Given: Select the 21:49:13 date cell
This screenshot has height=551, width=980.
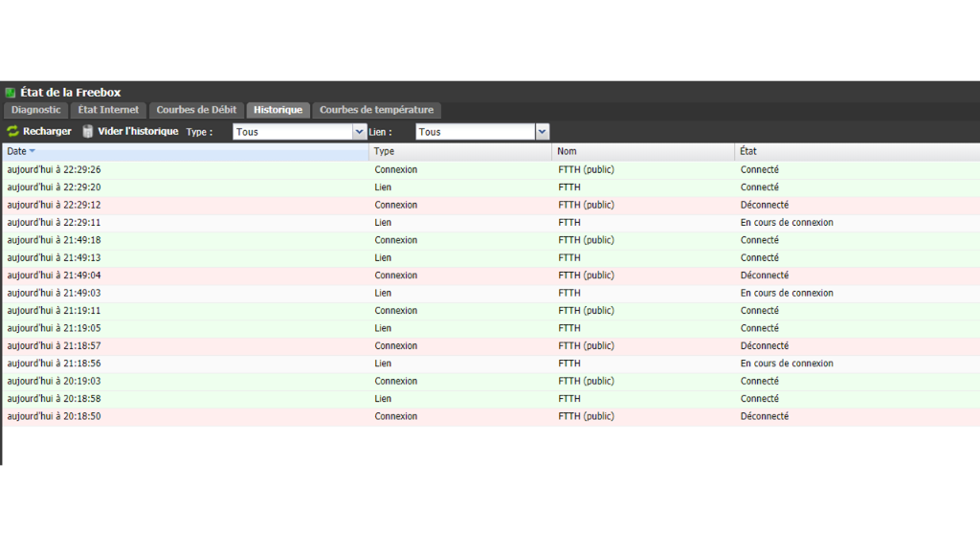Looking at the screenshot, I should (54, 258).
